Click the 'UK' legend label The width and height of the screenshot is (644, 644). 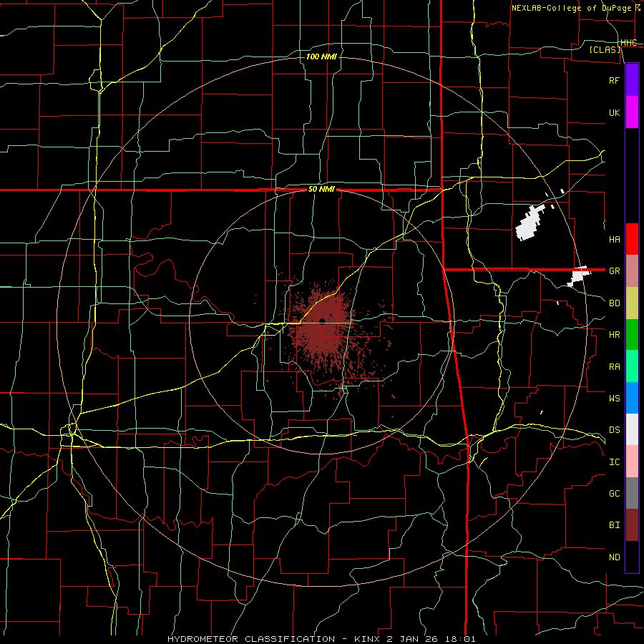[x=615, y=112]
